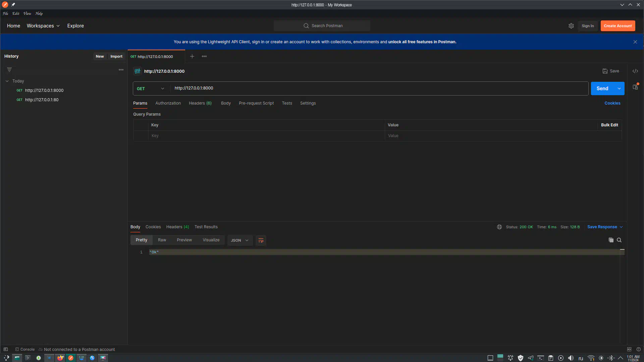This screenshot has height=362, width=644.
Task: Click the Create Account button
Action: 618,26
